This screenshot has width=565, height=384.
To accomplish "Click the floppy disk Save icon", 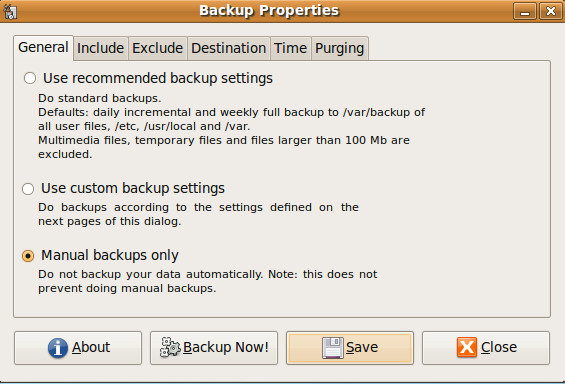I will click(333, 348).
